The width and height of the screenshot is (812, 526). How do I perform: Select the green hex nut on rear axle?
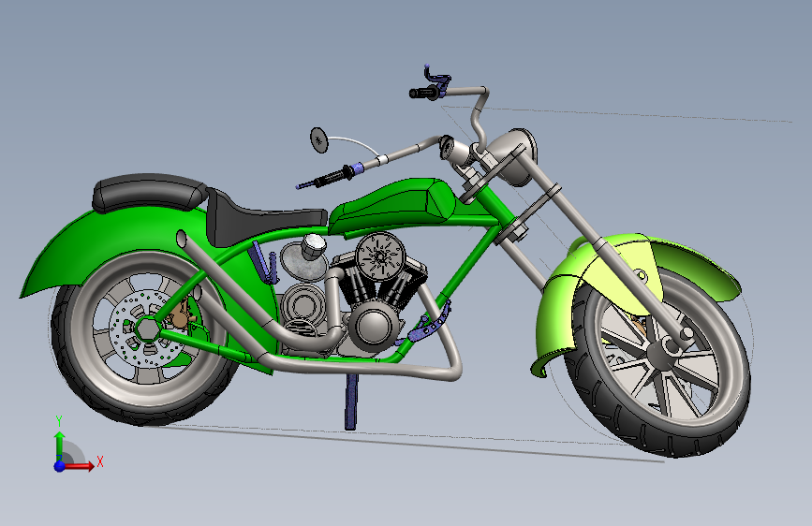(x=148, y=329)
